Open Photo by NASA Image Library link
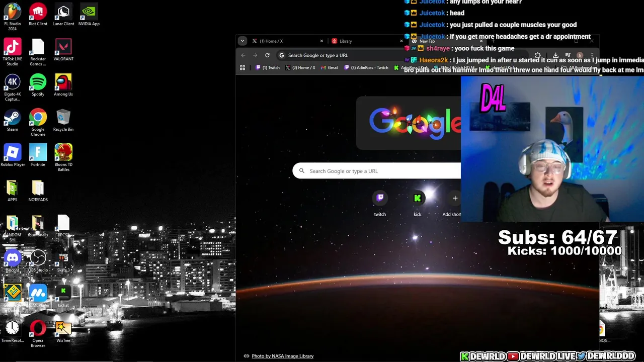644x362 pixels. click(282, 356)
